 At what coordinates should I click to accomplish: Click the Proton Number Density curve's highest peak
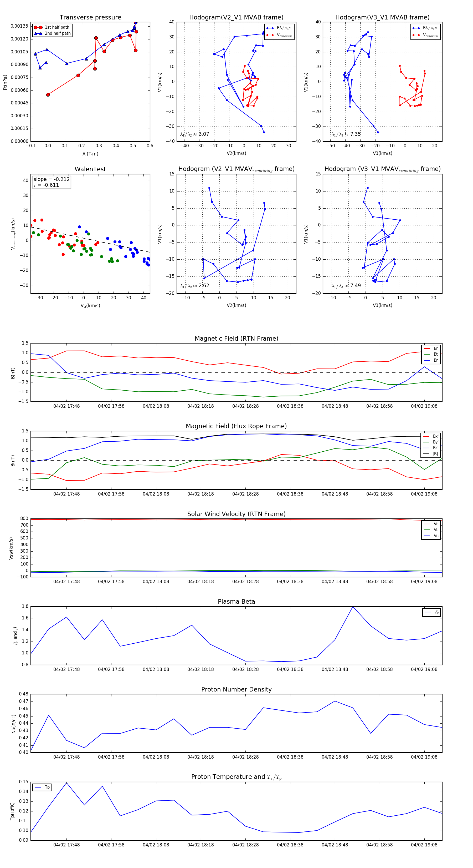tap(335, 701)
